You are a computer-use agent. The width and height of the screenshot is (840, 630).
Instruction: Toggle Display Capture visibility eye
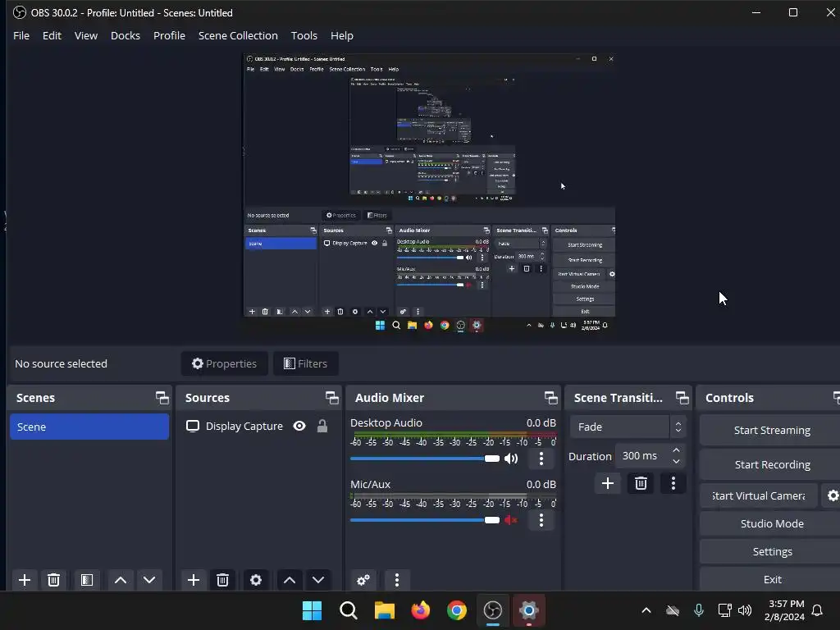(299, 427)
